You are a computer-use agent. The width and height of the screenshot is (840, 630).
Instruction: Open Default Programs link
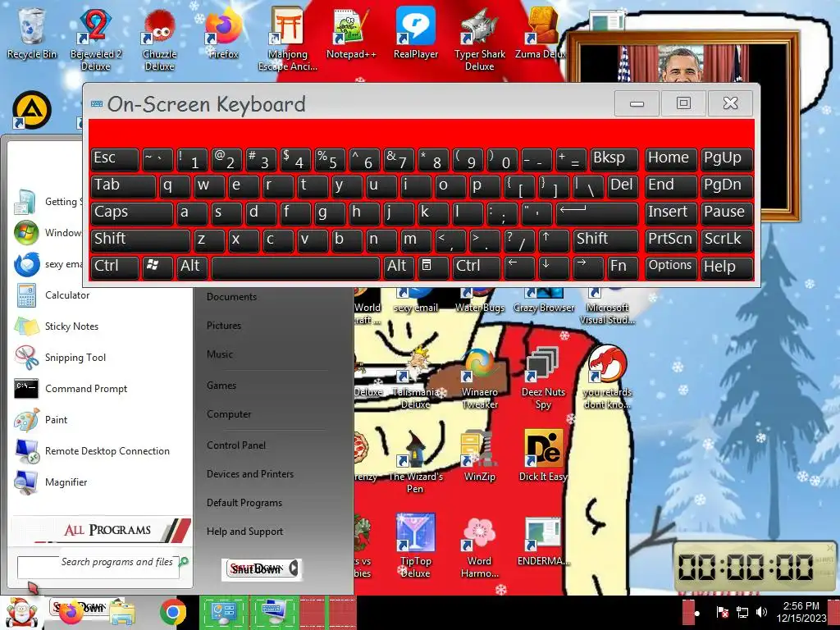[244, 503]
